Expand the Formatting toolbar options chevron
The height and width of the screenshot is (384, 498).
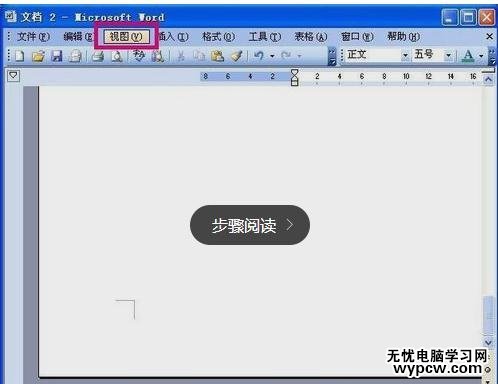pos(492,56)
